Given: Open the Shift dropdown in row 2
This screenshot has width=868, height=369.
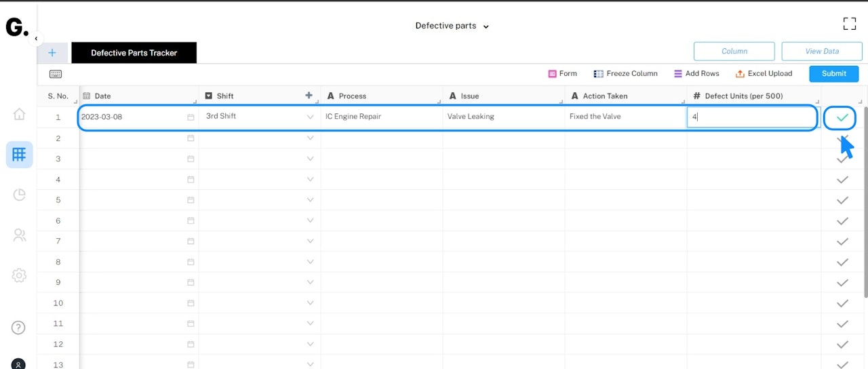Looking at the screenshot, I should coord(310,138).
